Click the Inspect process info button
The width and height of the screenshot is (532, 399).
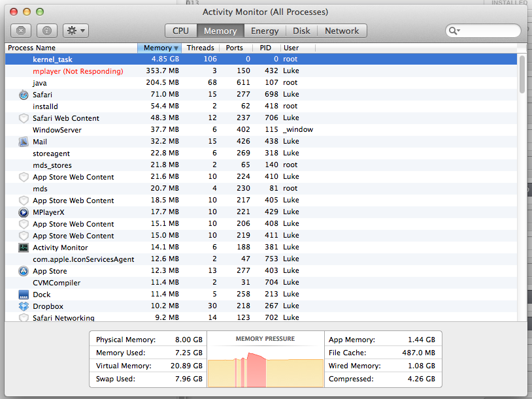pos(47,31)
